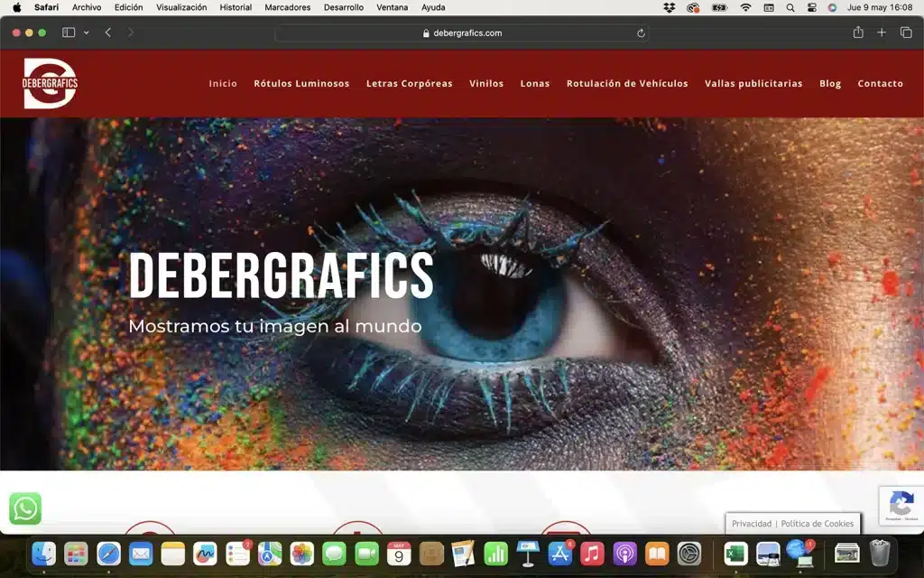924x578 pixels.
Task: Open the Share sheet in Safari toolbar
Action: tap(858, 33)
